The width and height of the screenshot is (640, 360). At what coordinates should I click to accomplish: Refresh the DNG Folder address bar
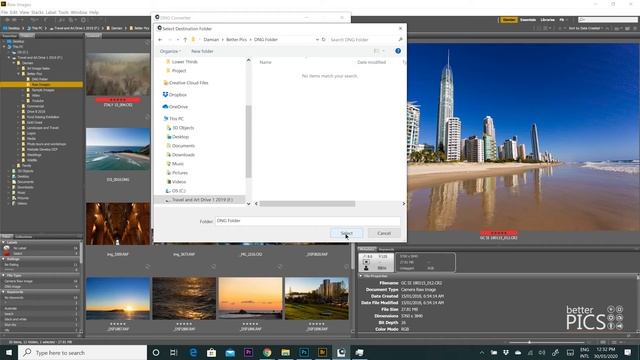coord(324,40)
